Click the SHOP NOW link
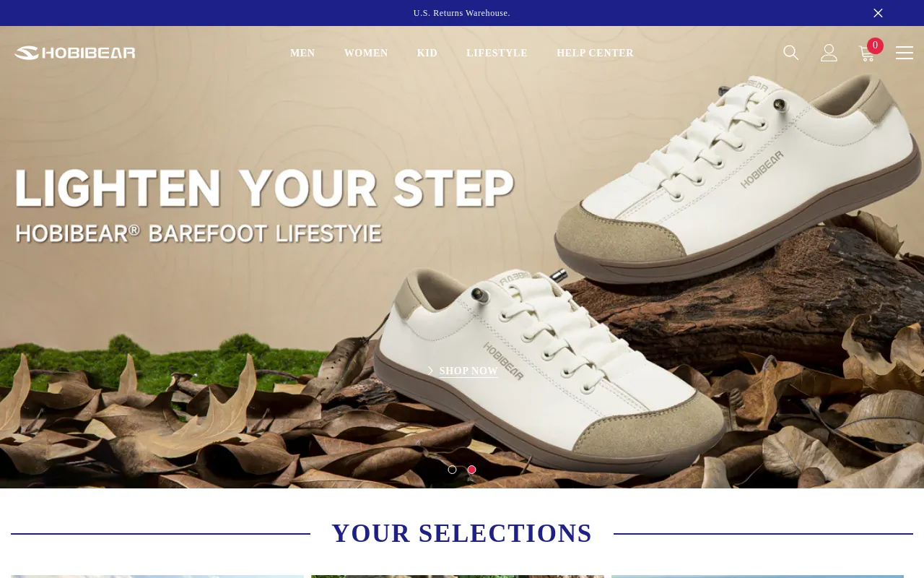The image size is (924, 578). pos(468,371)
